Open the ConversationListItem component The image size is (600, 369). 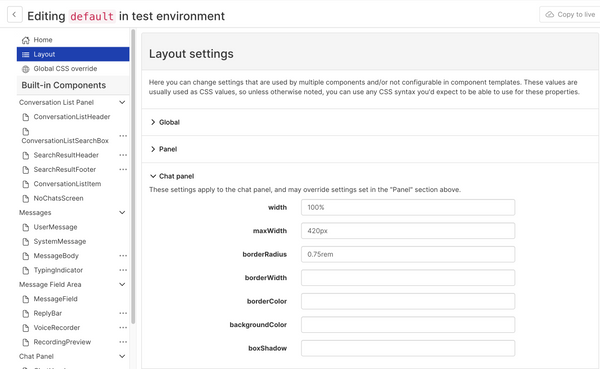(67, 184)
